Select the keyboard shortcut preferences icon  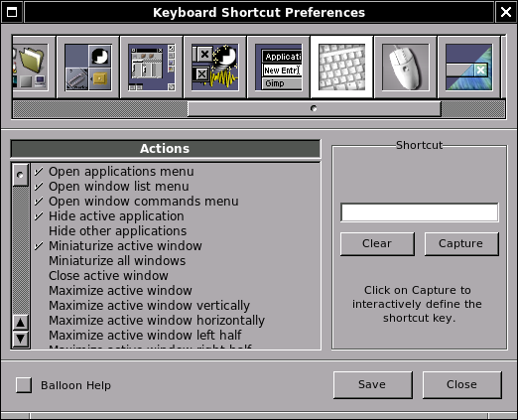pyautogui.click(x=342, y=68)
